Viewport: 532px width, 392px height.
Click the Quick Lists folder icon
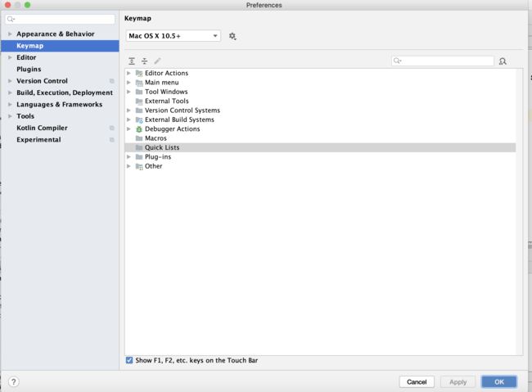(139, 147)
